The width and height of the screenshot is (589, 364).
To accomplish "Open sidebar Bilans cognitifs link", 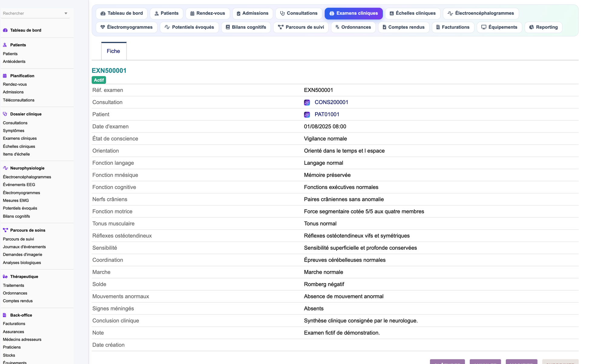I will coord(16,216).
